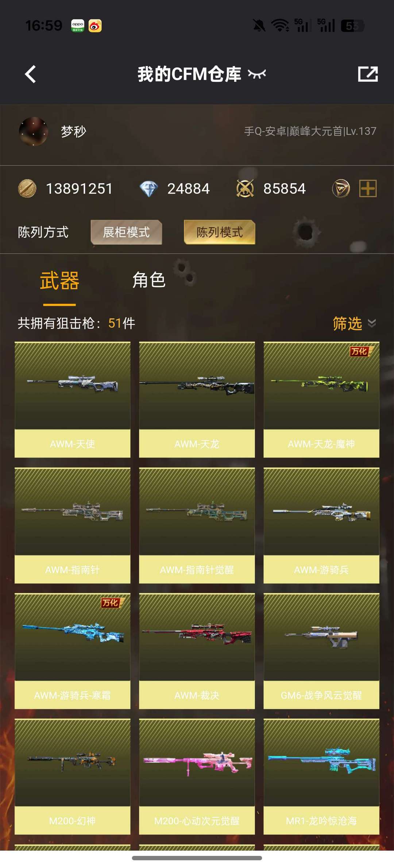Toggle the closed-eye hide icon beside title

[x=257, y=74]
